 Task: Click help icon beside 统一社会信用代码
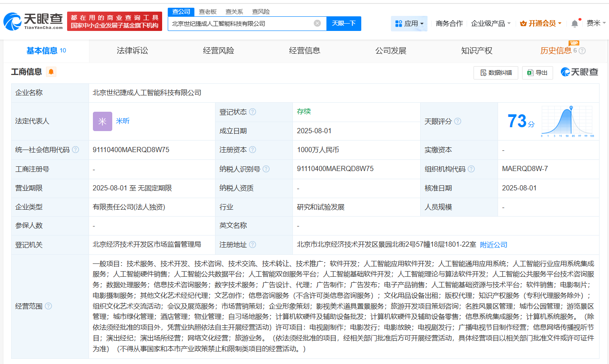coord(76,150)
